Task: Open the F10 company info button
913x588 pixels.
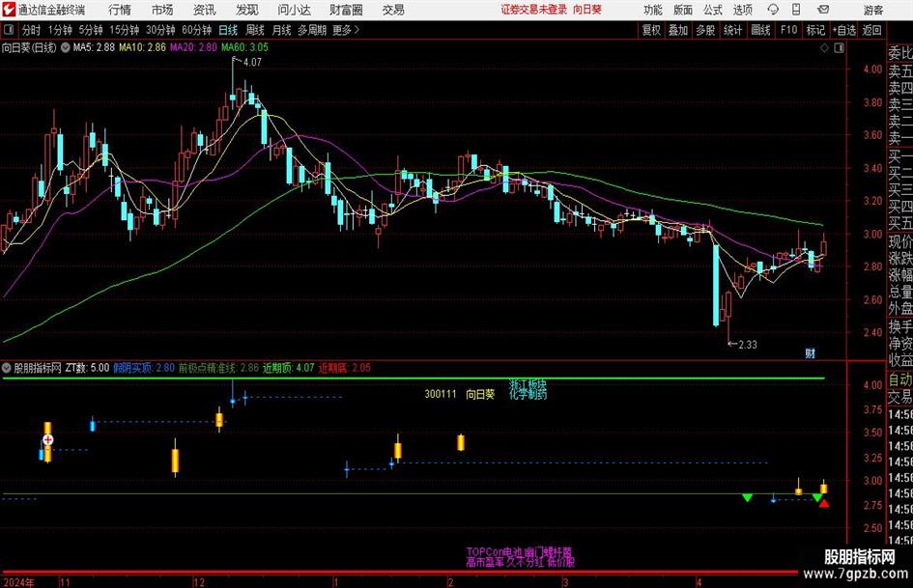Action: [x=789, y=30]
